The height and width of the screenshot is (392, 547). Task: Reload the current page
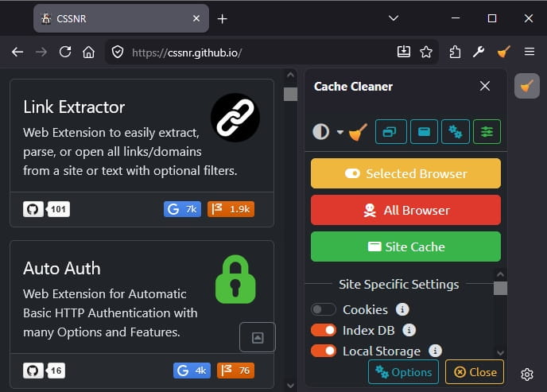click(65, 52)
